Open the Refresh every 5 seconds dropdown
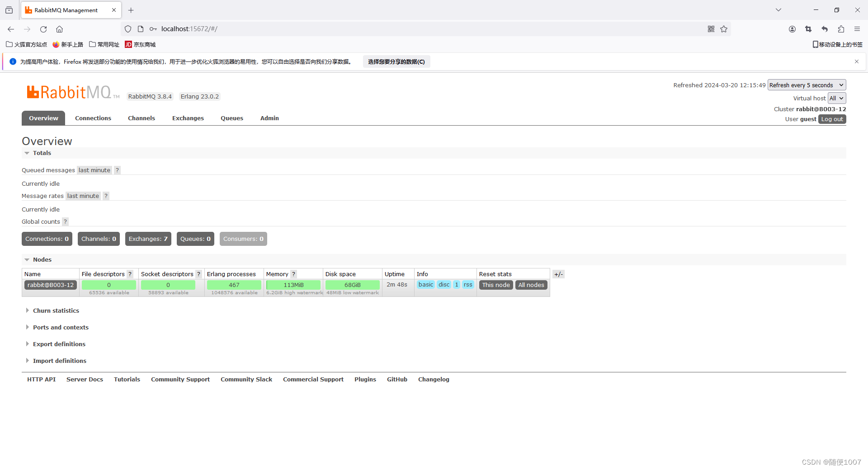Screen dimensions: 868x470 807,85
